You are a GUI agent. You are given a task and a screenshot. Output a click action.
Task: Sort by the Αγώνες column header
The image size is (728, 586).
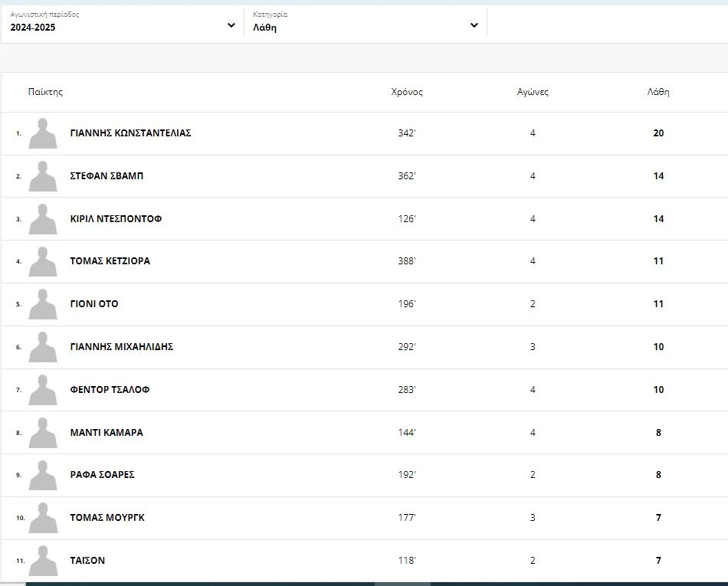pyautogui.click(x=533, y=92)
